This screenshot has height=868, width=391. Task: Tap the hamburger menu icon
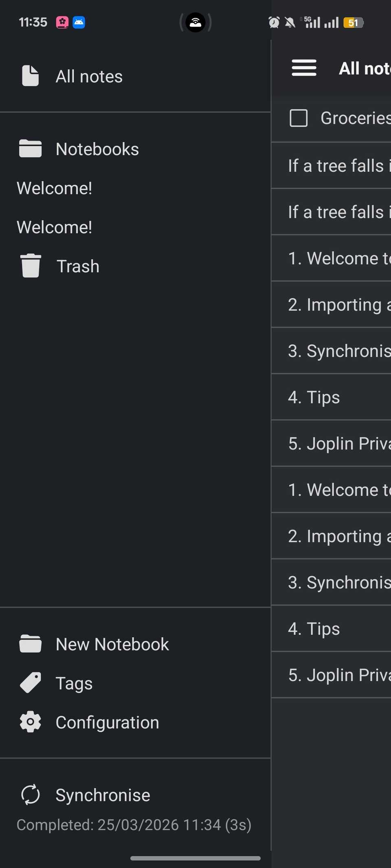(x=304, y=68)
